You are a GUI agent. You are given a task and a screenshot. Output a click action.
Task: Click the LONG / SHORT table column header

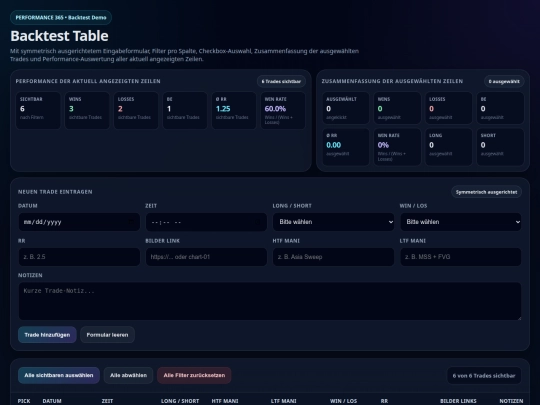pyautogui.click(x=180, y=401)
